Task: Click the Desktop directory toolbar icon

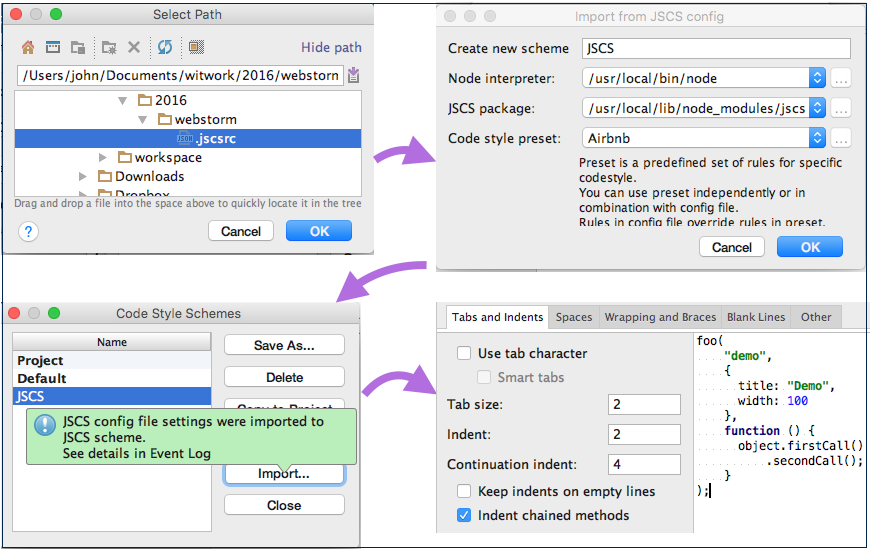Action: tap(52, 47)
